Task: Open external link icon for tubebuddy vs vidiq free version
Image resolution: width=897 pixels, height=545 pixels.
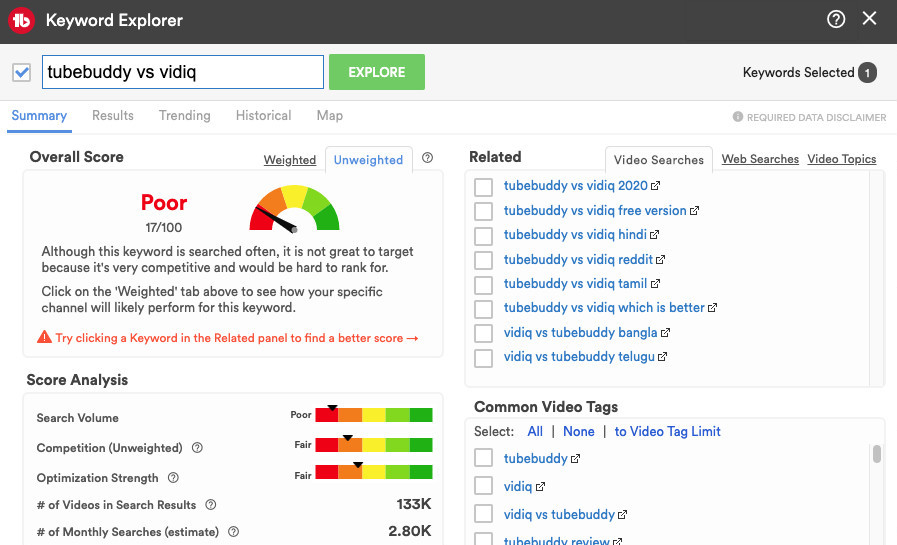Action: 694,210
